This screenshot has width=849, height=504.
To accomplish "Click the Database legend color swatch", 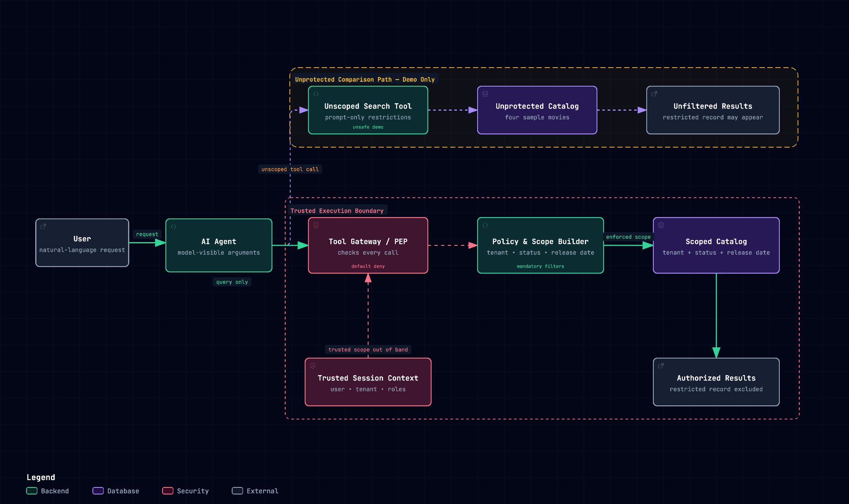I will (98, 491).
